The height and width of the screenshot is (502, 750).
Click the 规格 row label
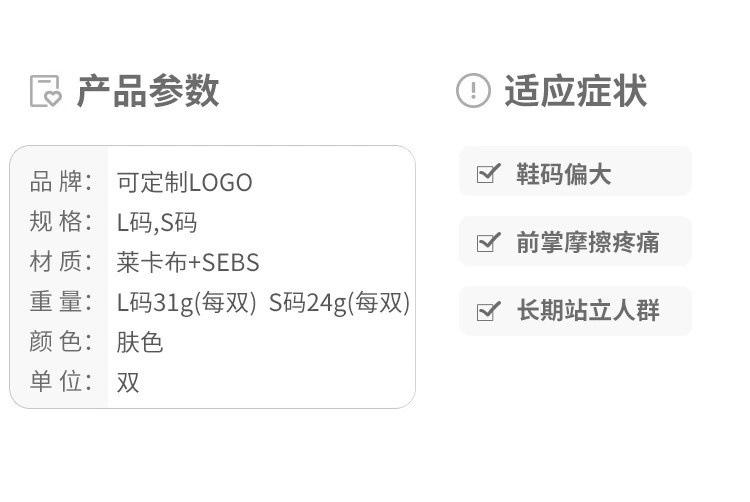[x=60, y=222]
